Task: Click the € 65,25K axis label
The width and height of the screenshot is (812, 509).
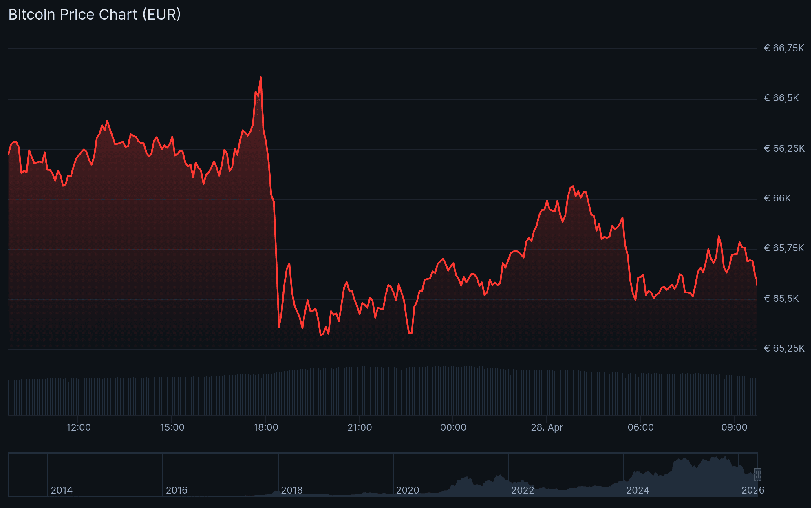Action: pyautogui.click(x=784, y=348)
